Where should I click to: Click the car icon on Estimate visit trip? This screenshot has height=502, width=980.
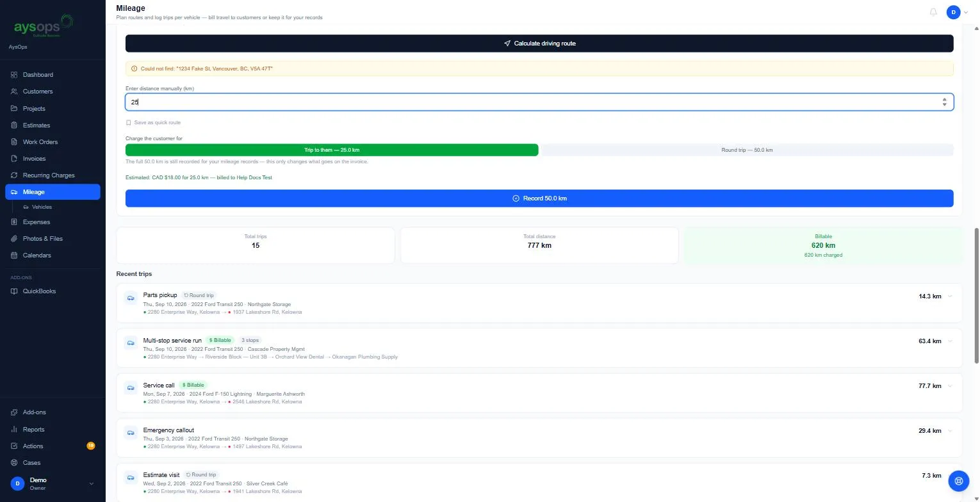[131, 477]
